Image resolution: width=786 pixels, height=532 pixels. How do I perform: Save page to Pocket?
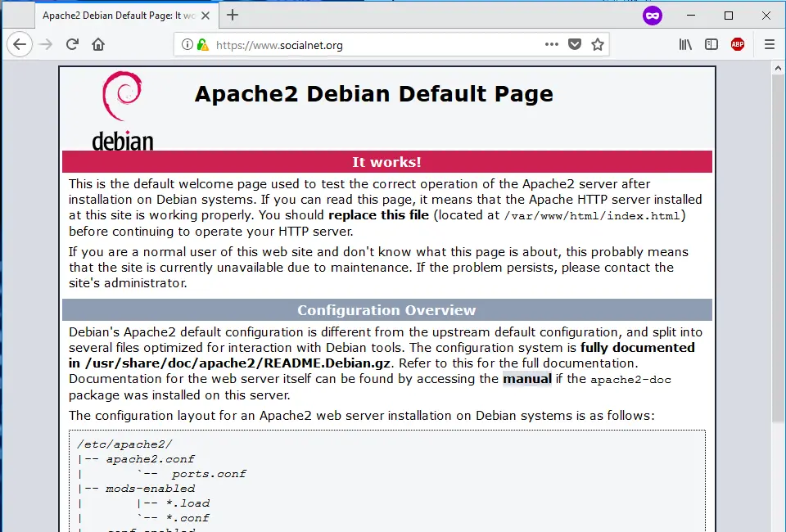click(x=575, y=44)
